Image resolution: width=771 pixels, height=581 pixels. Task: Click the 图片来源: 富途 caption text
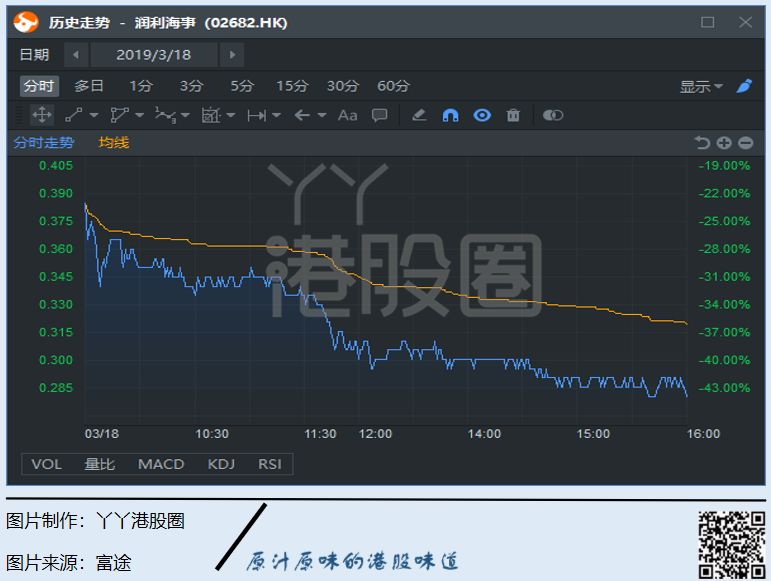tap(69, 563)
